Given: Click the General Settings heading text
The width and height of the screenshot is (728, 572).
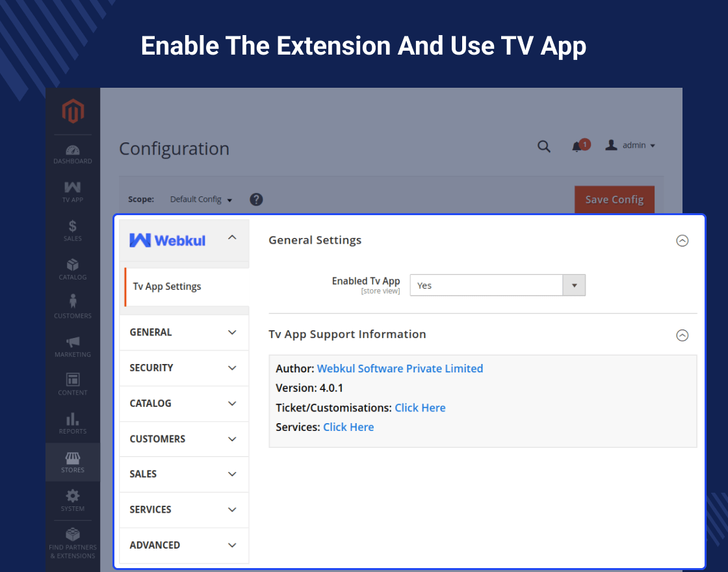Looking at the screenshot, I should 315,240.
